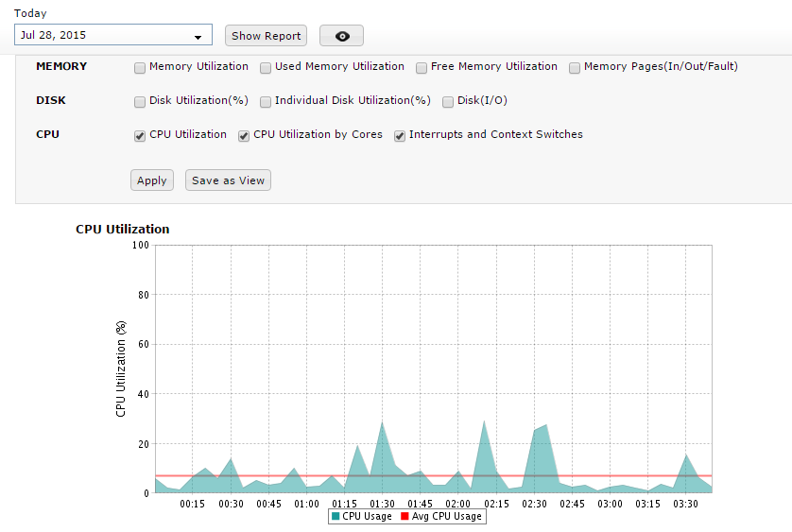Check the Used Memory Utilization option

[267, 68]
